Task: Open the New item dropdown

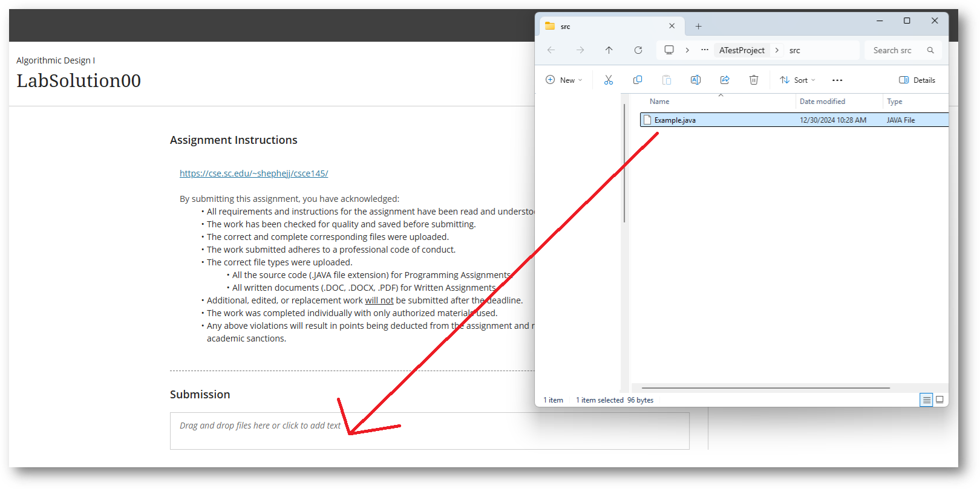Action: (563, 80)
